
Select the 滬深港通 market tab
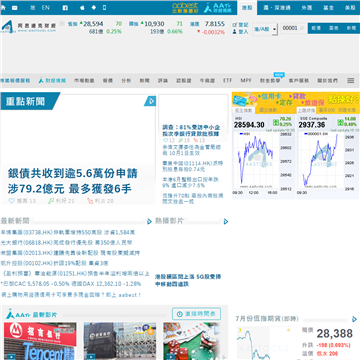click(x=277, y=8)
